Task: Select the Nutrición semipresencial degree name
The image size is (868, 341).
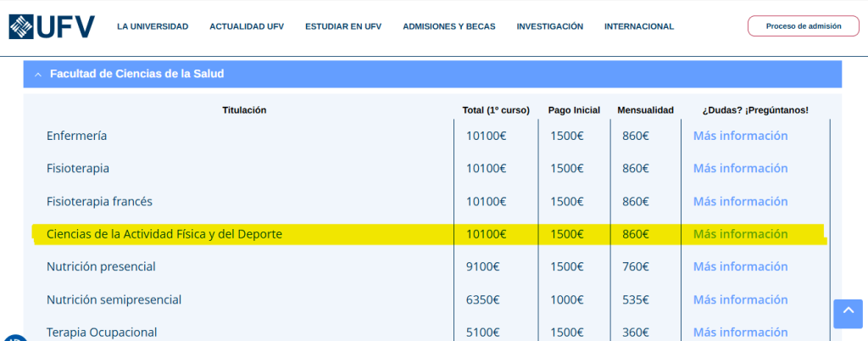Action: click(x=114, y=300)
